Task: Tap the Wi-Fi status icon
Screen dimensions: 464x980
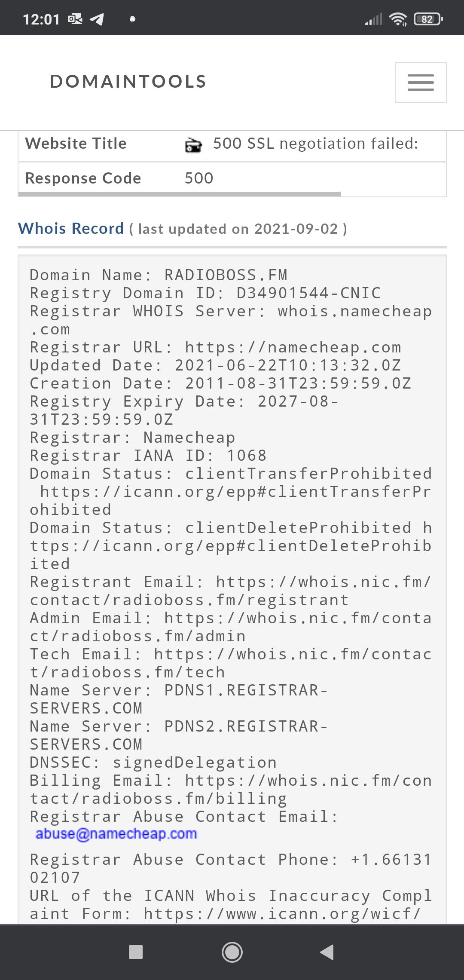Action: click(x=398, y=19)
